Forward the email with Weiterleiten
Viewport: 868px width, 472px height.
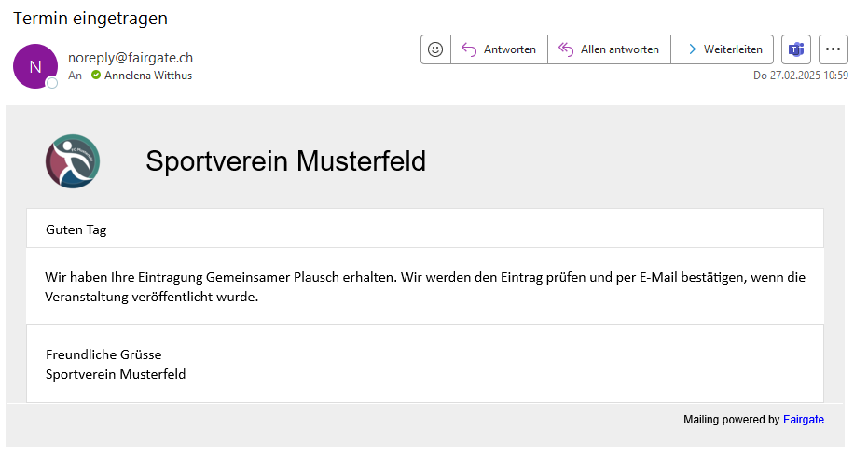tap(722, 49)
